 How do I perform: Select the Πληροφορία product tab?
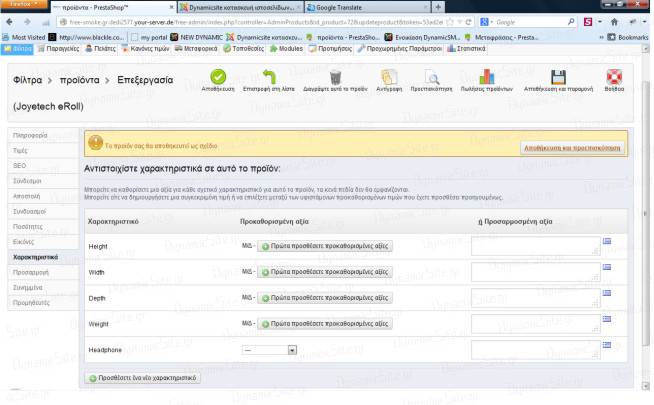point(43,136)
